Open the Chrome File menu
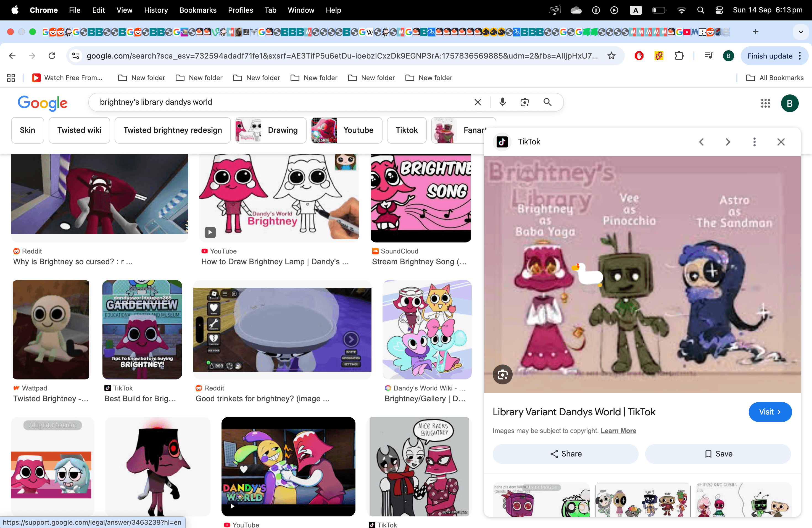 point(74,10)
